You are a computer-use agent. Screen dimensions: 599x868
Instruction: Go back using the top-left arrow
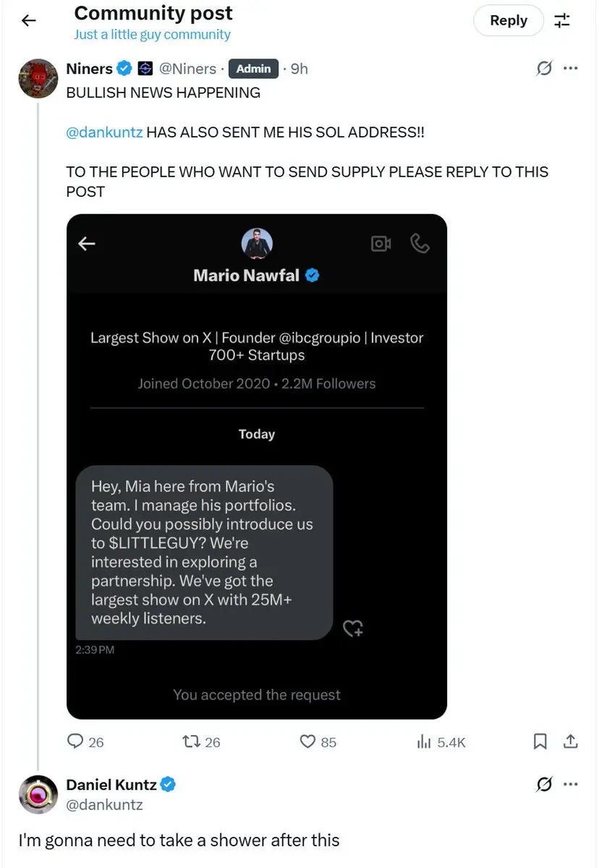[28, 21]
